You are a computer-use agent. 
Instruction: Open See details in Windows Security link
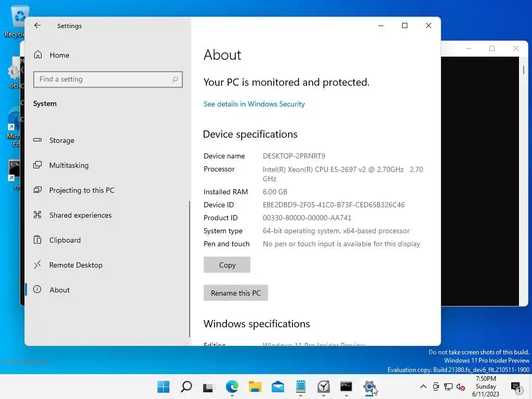click(254, 104)
